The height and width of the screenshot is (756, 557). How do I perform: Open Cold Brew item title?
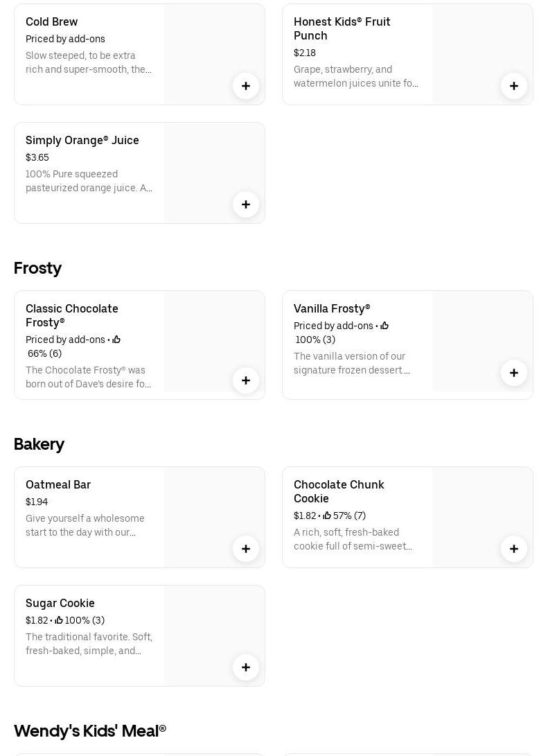click(52, 22)
